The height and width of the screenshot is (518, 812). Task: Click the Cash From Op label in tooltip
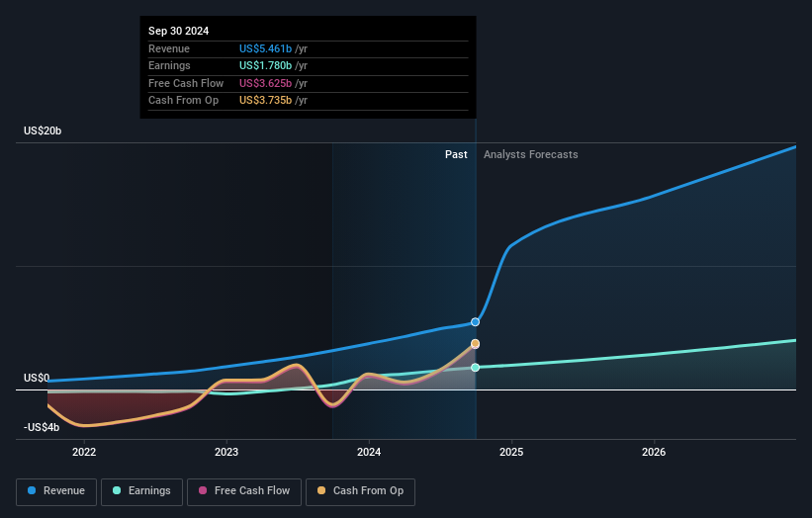point(183,101)
